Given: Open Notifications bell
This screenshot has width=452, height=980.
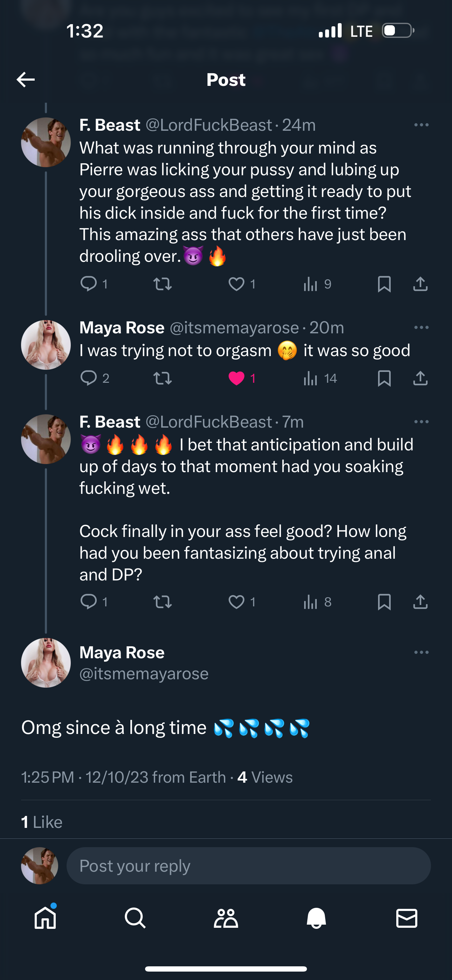Looking at the screenshot, I should coord(316,918).
